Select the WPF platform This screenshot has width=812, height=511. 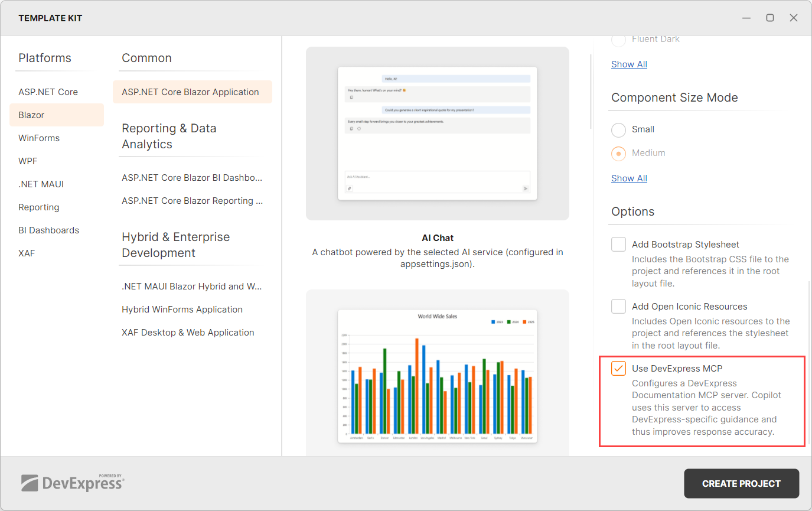27,161
